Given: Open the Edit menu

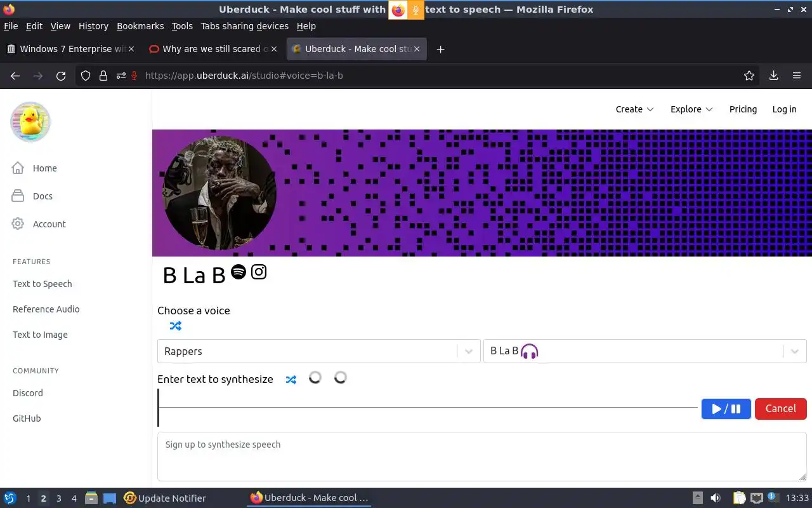Looking at the screenshot, I should 34,26.
